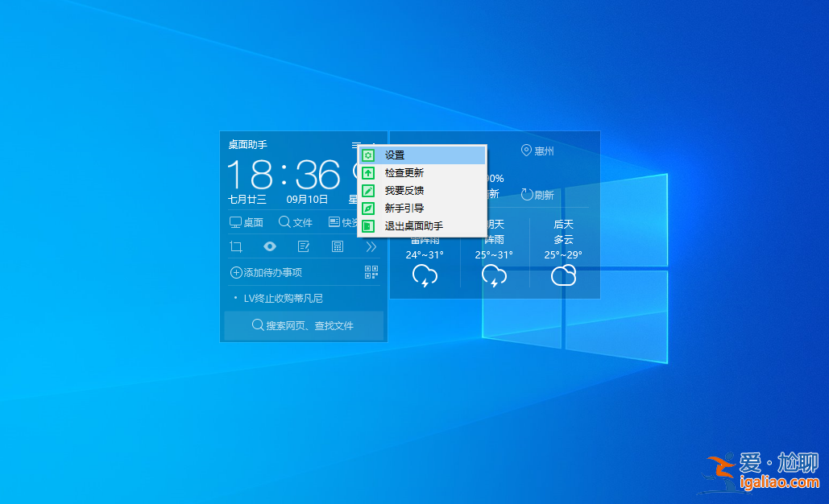This screenshot has height=504, width=829.
Task: Click the location pin beside 惠州
Action: tap(525, 151)
